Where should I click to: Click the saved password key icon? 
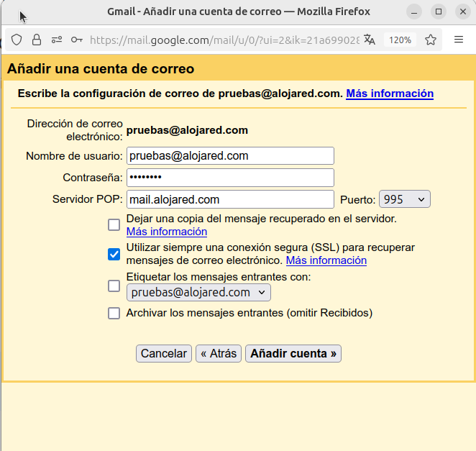point(77,40)
